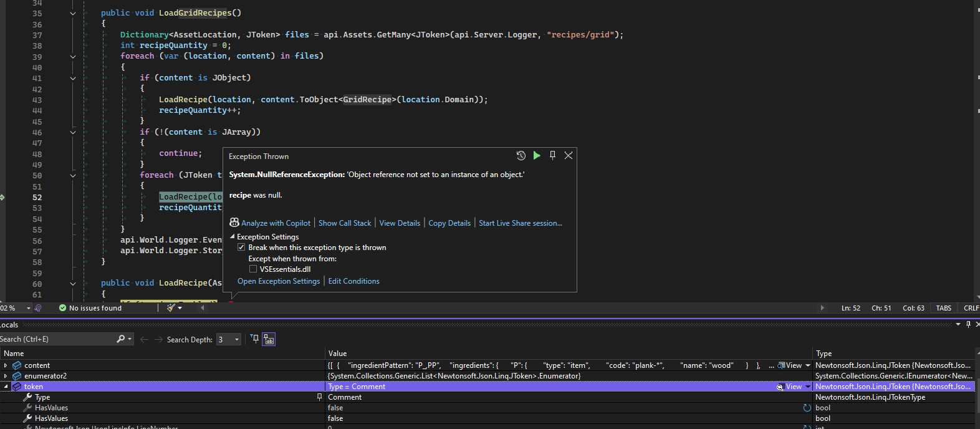Viewport: 980px width, 429px height.
Task: Click the history icon in exception popup
Action: point(521,156)
